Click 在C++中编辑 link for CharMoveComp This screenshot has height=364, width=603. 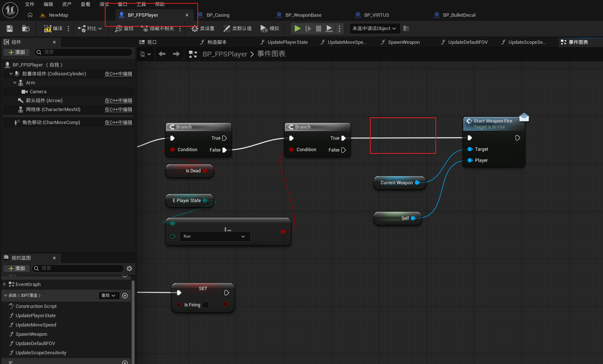tap(118, 123)
